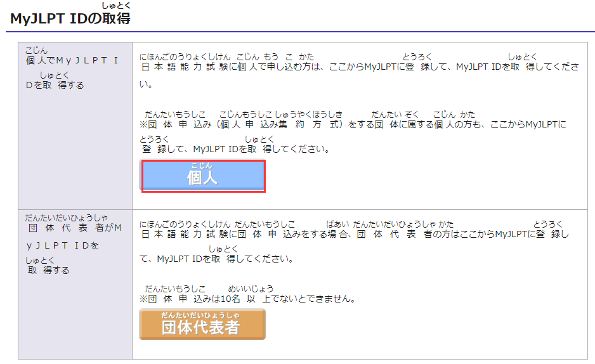Click the sentence 日本語能力試験に個人で申し込む方は

pos(359,71)
